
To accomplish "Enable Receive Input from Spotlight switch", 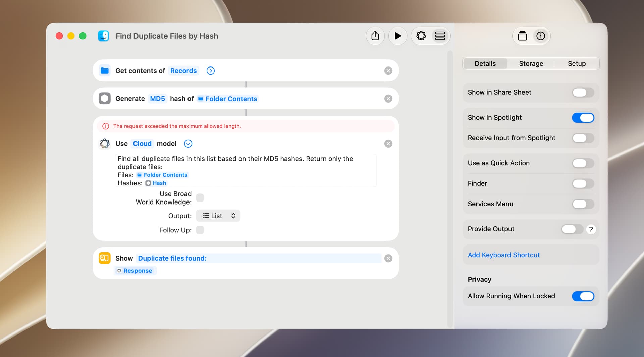I will click(x=583, y=138).
